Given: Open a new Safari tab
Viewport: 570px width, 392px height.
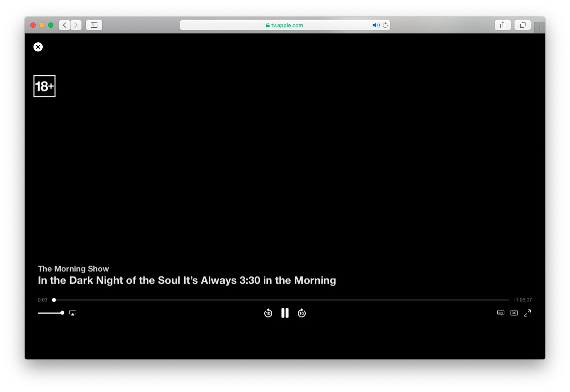Looking at the screenshot, I should click(540, 28).
